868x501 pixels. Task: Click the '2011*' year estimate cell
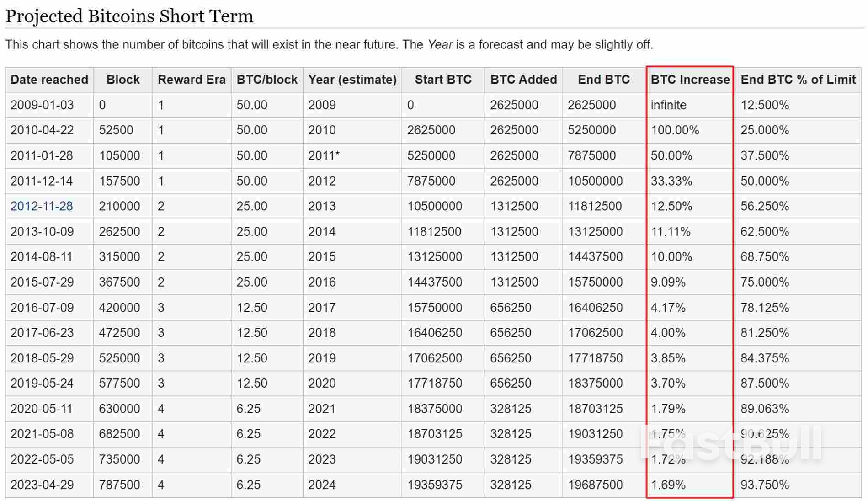pos(324,155)
